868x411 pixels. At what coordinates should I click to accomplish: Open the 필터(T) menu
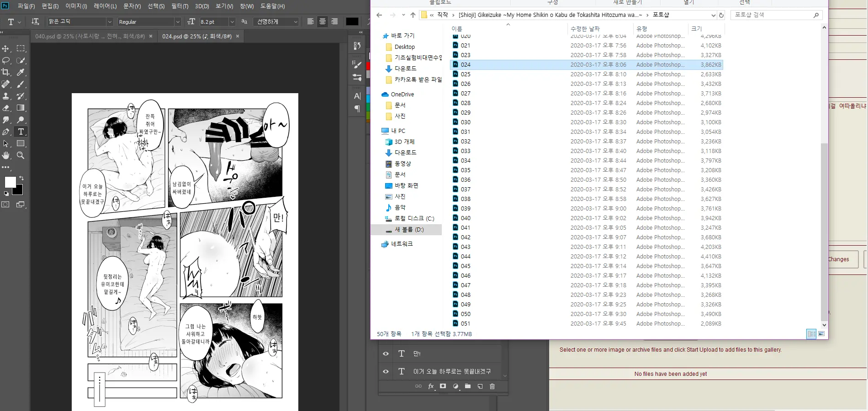coord(180,6)
